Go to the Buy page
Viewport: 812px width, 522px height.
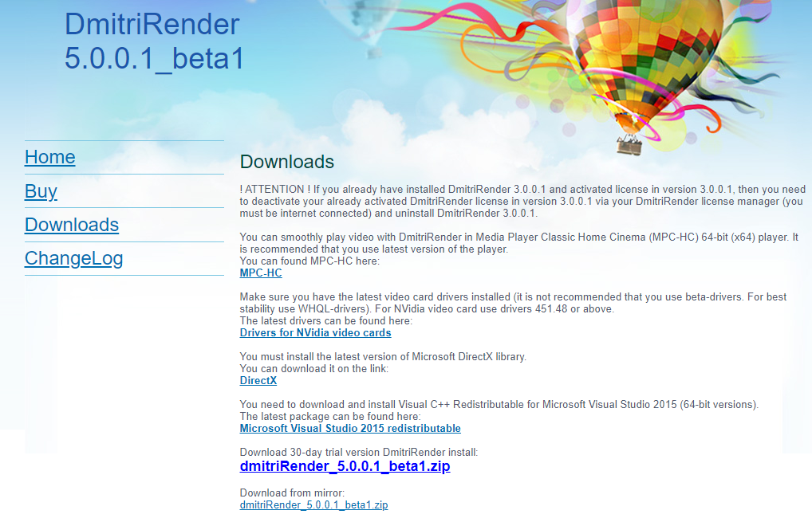click(x=41, y=191)
